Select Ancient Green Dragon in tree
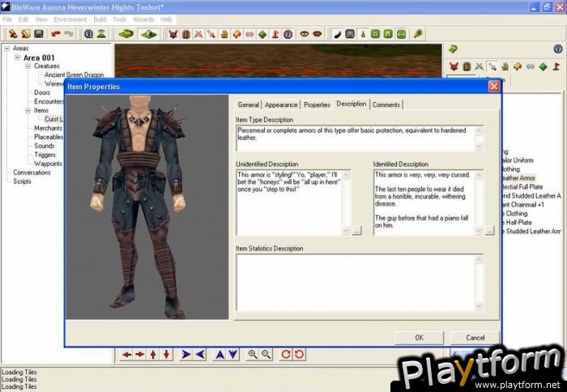567x392 pixels. coord(75,75)
